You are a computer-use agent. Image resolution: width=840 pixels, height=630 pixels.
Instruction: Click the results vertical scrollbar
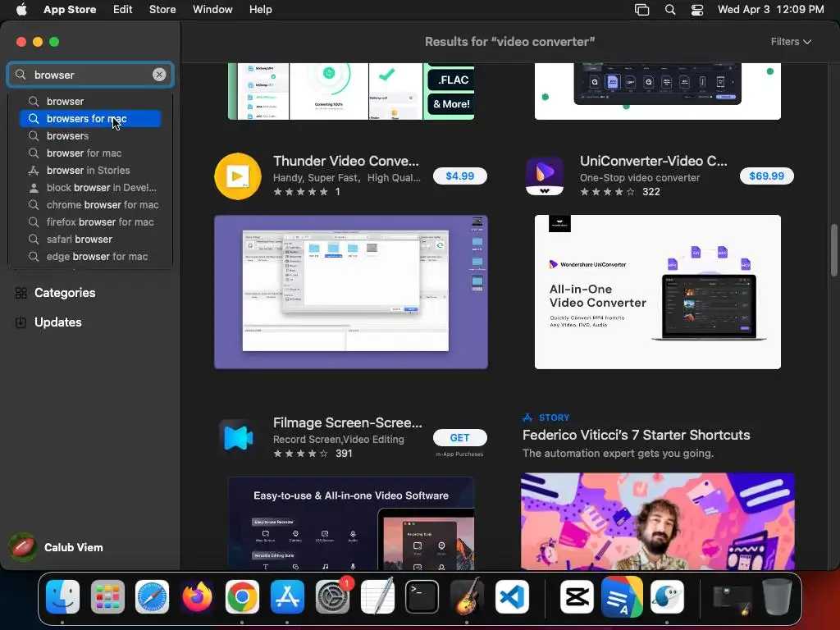point(833,250)
